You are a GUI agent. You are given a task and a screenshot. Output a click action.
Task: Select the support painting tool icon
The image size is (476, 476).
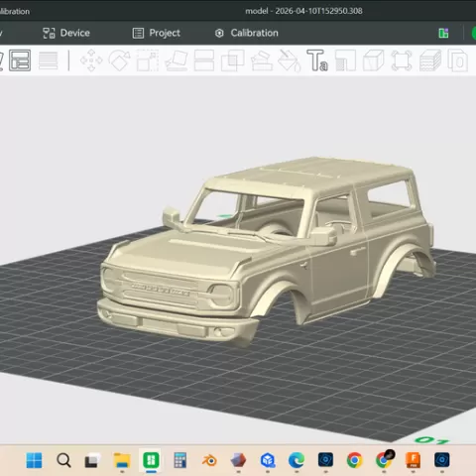point(262,60)
